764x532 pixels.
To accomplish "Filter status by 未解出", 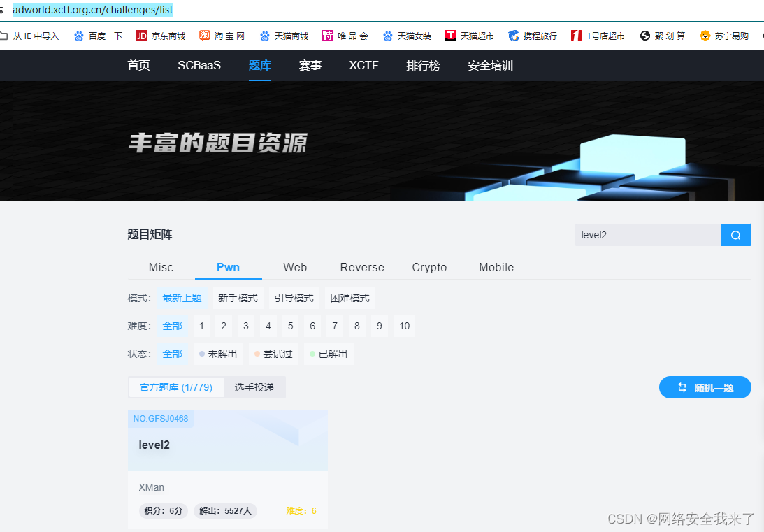I will pyautogui.click(x=218, y=354).
